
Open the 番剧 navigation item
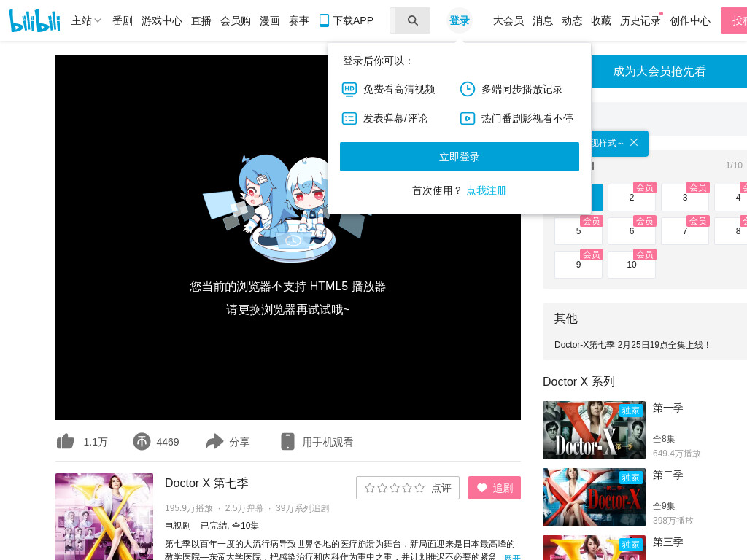pyautogui.click(x=123, y=20)
